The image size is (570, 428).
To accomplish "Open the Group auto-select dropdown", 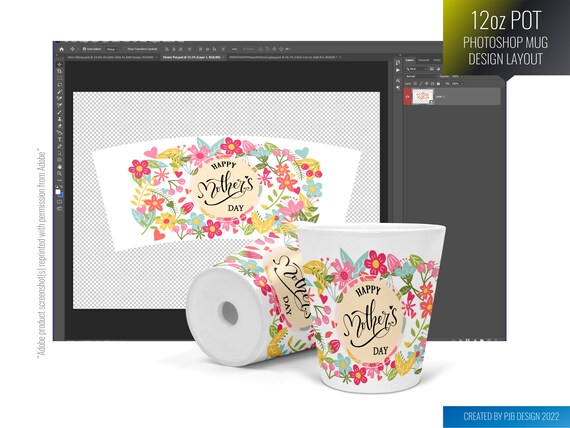I will [112, 49].
